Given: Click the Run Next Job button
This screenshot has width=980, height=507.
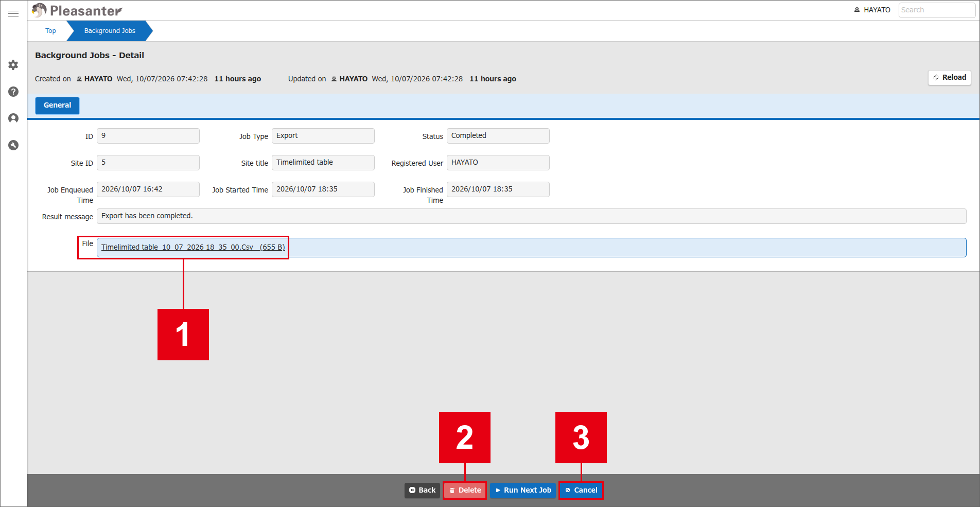Looking at the screenshot, I should click(x=522, y=490).
